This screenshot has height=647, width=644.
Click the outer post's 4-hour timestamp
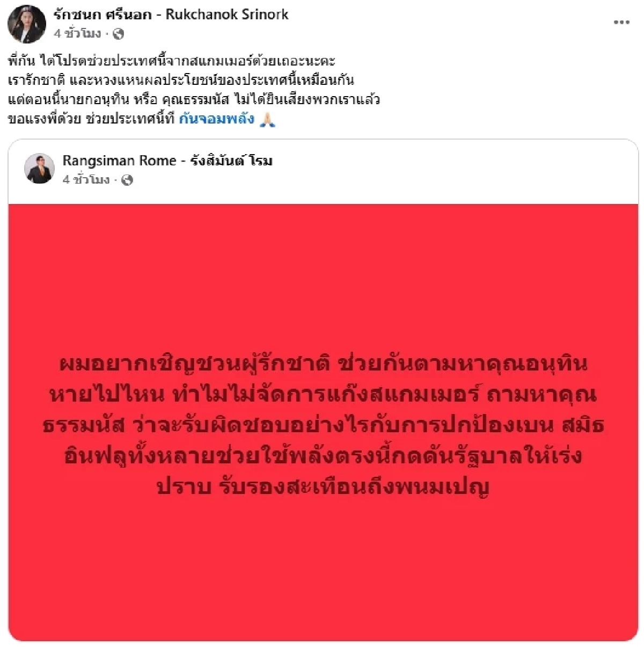tap(77, 34)
